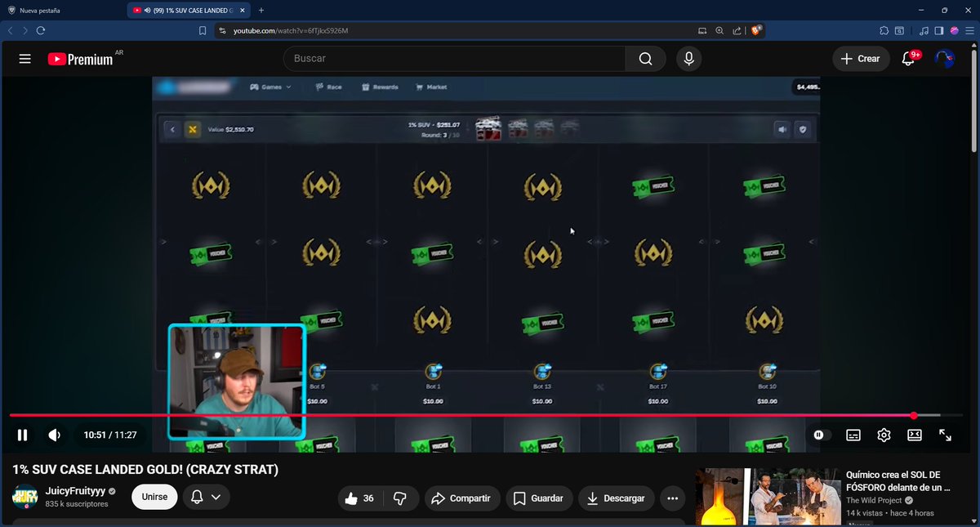The height and width of the screenshot is (527, 980).
Task: Open the player settings gear
Action: pyautogui.click(x=884, y=435)
